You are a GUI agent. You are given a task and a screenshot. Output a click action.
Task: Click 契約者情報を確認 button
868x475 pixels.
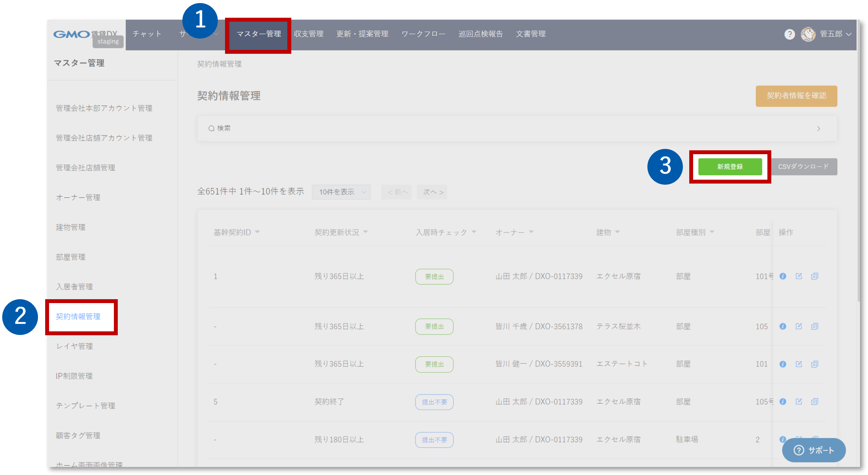(x=796, y=96)
